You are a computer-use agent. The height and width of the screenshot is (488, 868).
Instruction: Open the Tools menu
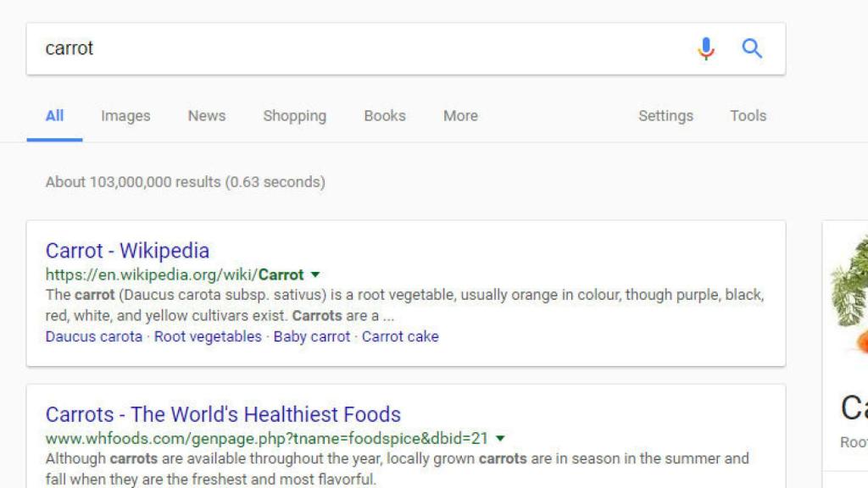point(748,116)
